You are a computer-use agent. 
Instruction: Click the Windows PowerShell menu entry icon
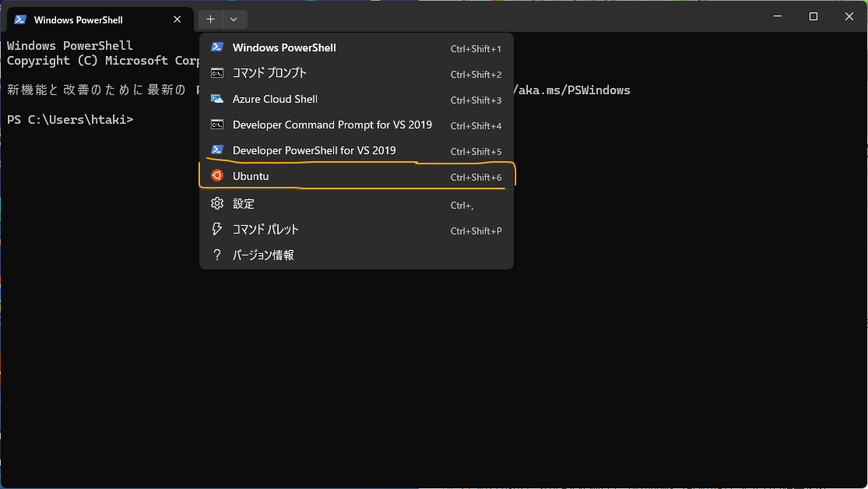[x=217, y=47]
